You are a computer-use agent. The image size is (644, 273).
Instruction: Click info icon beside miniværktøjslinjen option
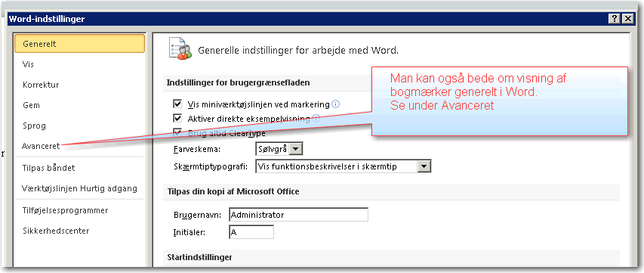(x=335, y=104)
